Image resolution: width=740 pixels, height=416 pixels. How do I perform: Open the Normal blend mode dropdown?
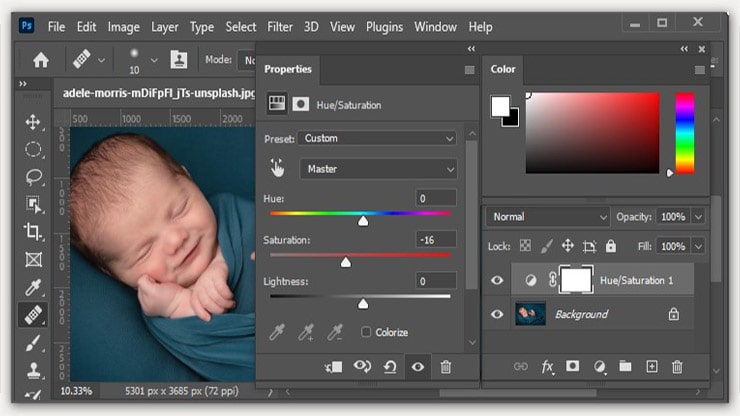click(x=547, y=216)
